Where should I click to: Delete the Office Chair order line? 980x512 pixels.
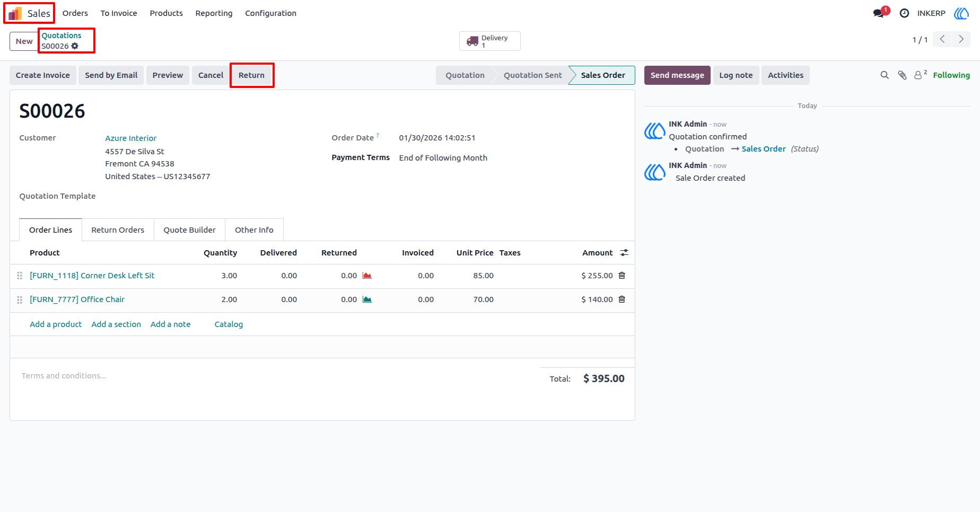(622, 299)
